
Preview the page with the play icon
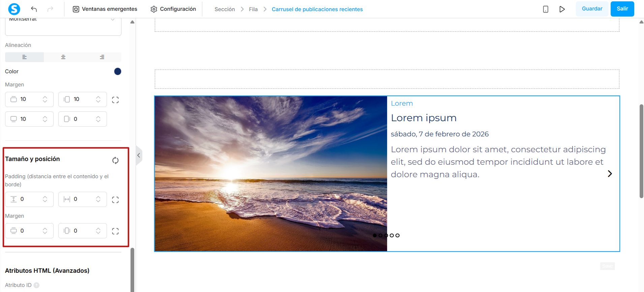pyautogui.click(x=562, y=9)
